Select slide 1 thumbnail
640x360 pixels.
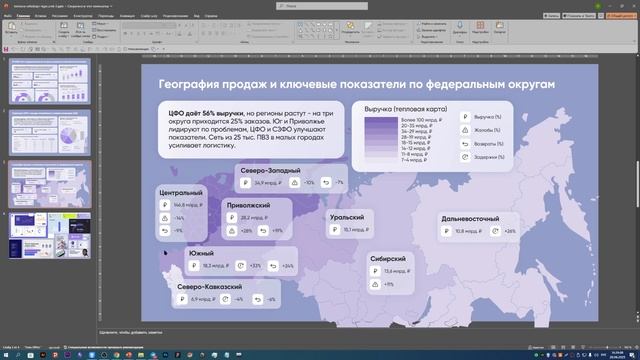pyautogui.click(x=50, y=81)
